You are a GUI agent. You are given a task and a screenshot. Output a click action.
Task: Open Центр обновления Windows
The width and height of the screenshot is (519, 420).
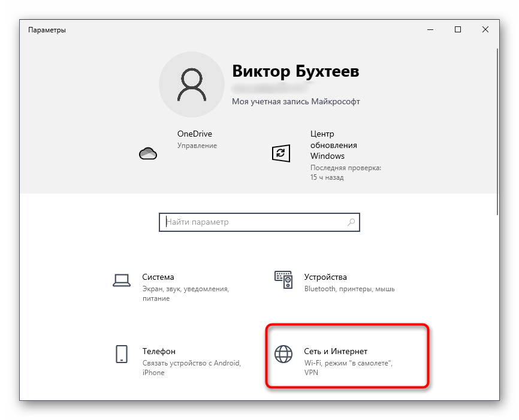333,145
